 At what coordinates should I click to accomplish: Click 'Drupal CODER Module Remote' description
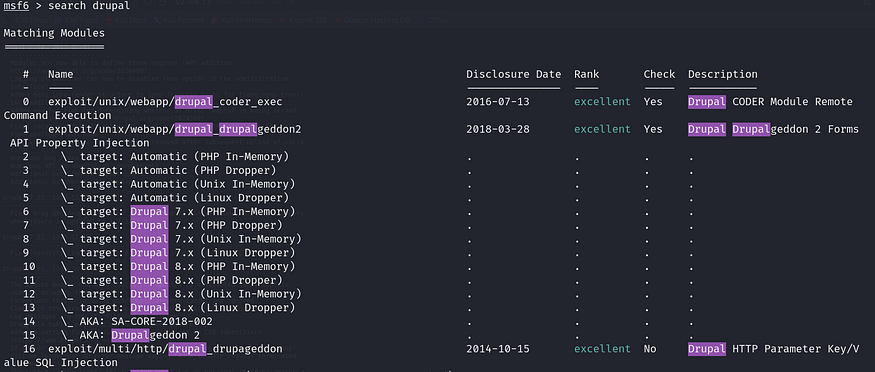770,102
